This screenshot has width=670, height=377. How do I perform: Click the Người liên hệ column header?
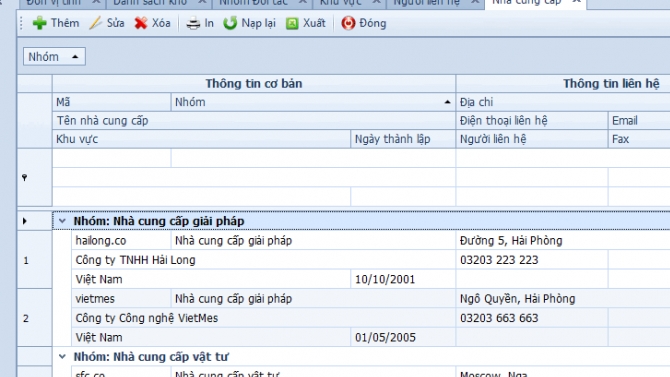coord(532,139)
